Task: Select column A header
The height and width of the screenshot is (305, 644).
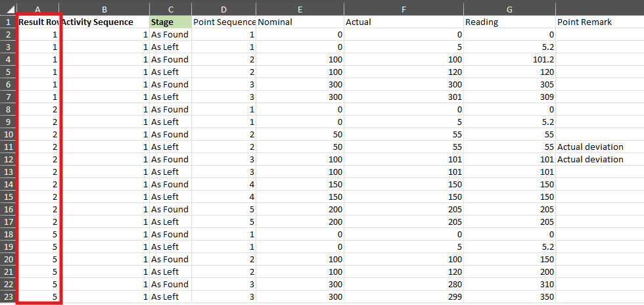Action: tap(38, 9)
